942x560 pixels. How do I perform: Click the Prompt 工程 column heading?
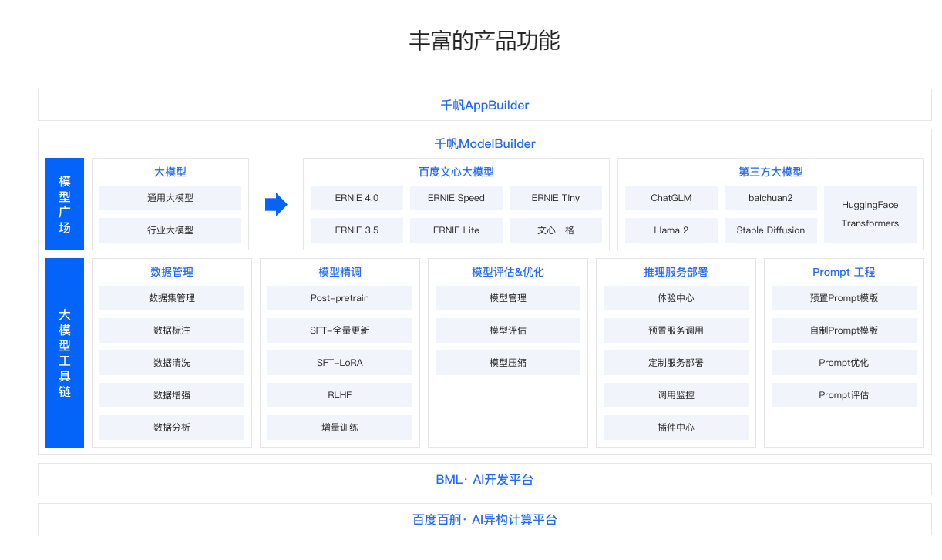(844, 273)
